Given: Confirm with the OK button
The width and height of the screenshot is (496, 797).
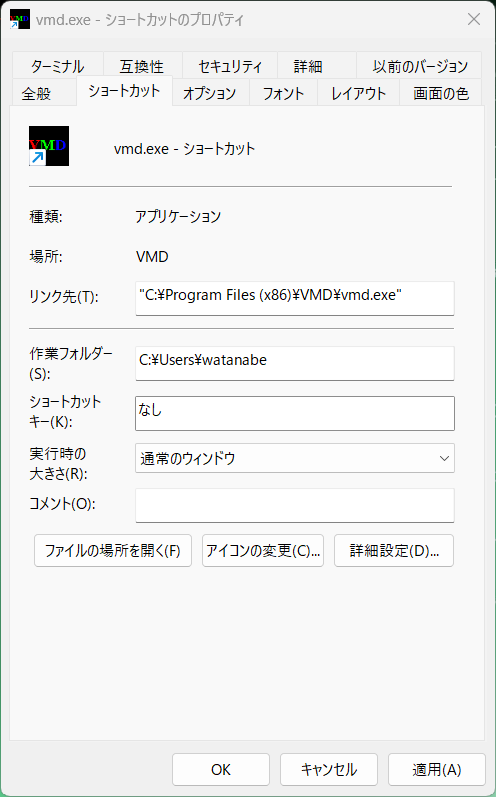Looking at the screenshot, I should 221,770.
